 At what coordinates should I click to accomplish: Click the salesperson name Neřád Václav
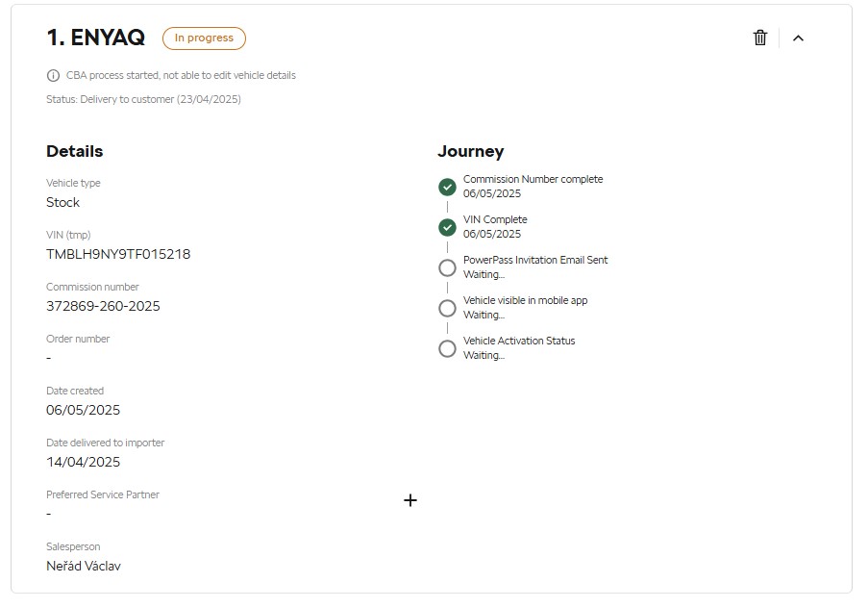(x=84, y=566)
